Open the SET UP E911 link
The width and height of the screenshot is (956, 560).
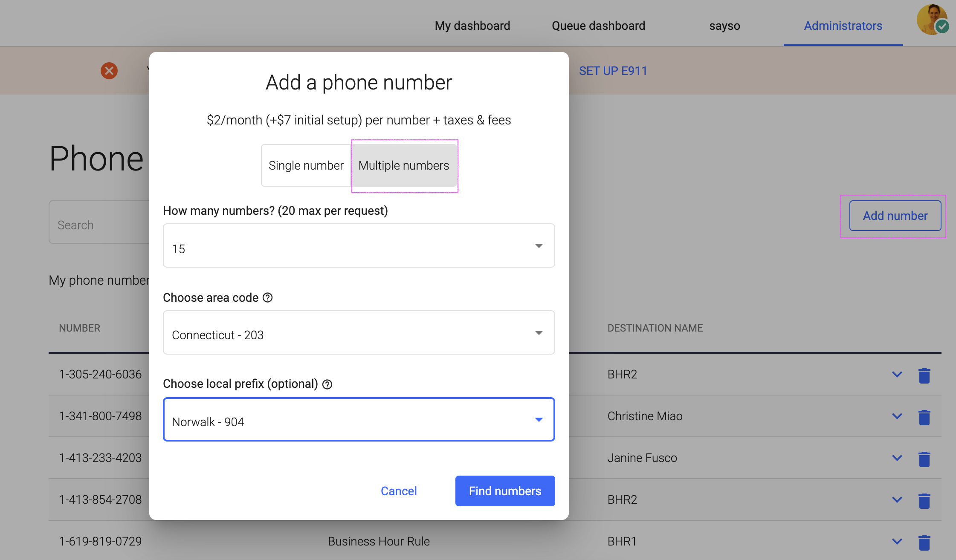613,71
